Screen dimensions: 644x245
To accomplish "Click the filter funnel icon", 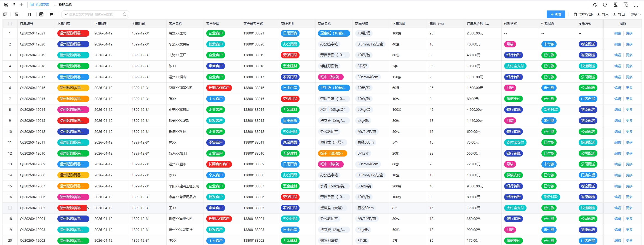I will (x=17, y=14).
